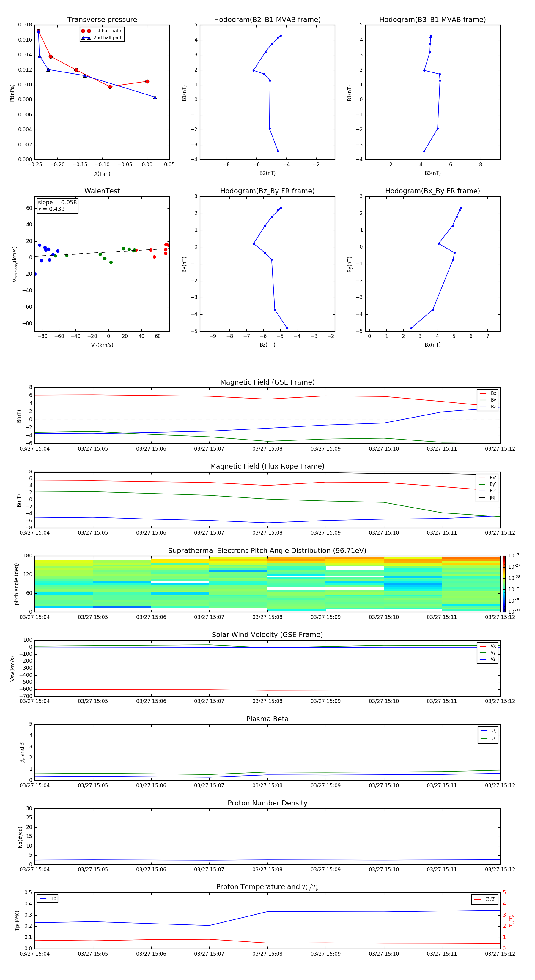
Task: Click the '10^-31' colorbar tick label
Action: [x=514, y=611]
